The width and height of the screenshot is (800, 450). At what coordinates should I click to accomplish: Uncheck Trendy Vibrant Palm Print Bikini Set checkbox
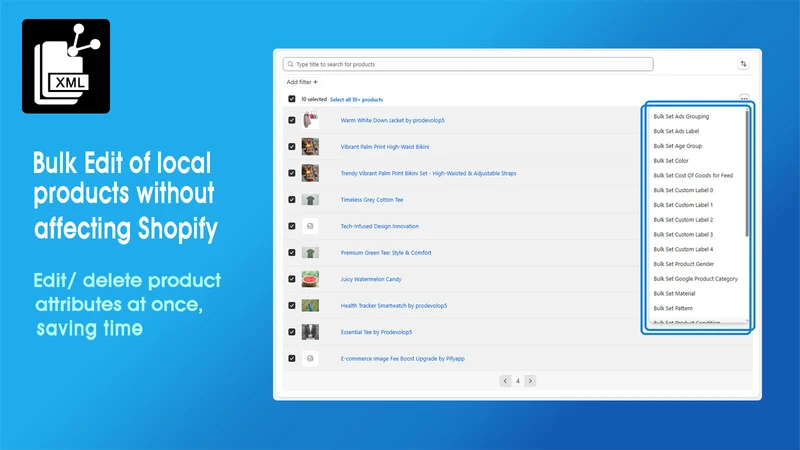292,173
